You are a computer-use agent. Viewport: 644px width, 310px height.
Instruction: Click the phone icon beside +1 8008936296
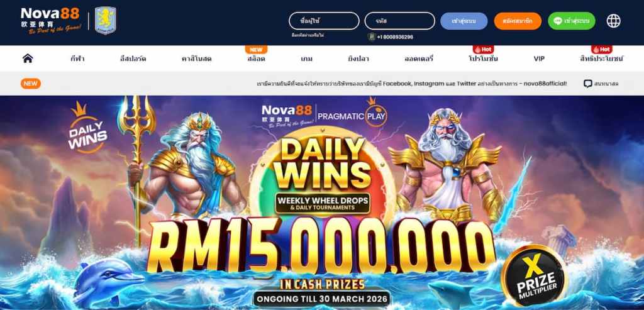click(372, 37)
